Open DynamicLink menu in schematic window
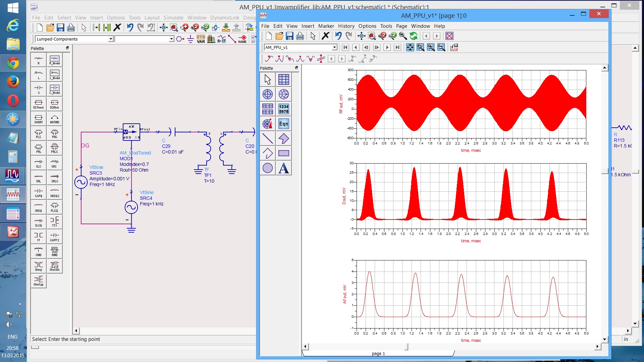 coord(225,17)
